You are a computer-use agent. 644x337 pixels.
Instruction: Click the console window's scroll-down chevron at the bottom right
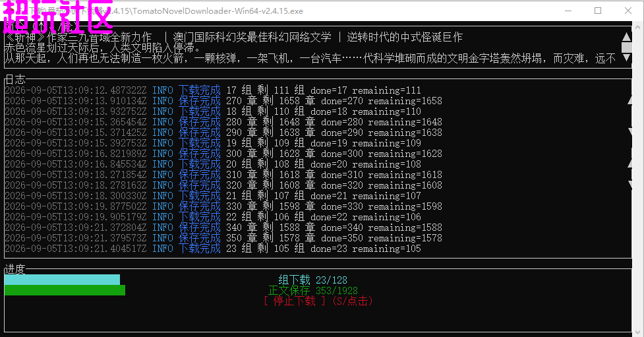[x=637, y=332]
